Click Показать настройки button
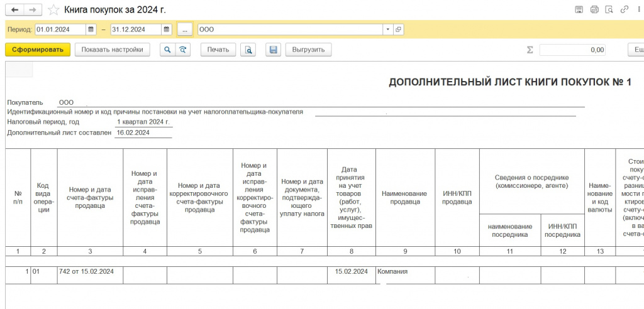The width and height of the screenshot is (644, 309). tap(112, 50)
